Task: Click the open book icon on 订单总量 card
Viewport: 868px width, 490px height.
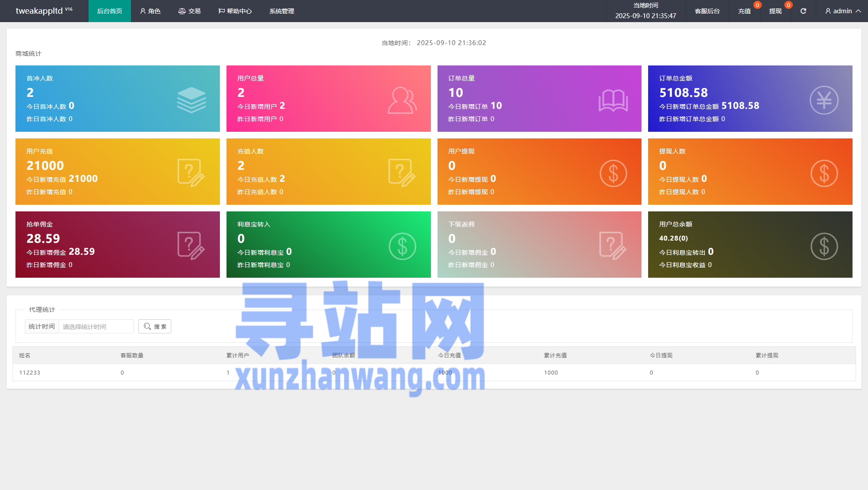Action: pos(613,100)
